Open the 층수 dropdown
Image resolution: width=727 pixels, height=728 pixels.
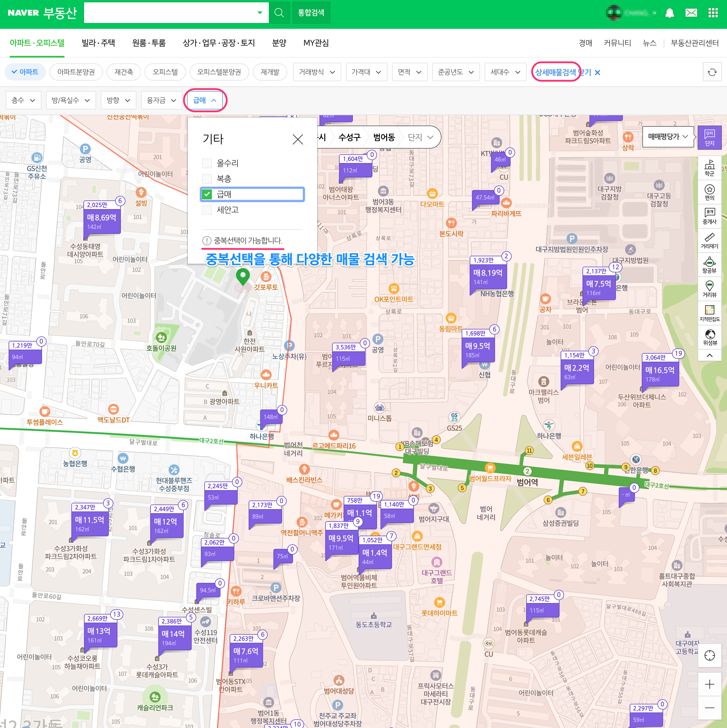pyautogui.click(x=23, y=100)
